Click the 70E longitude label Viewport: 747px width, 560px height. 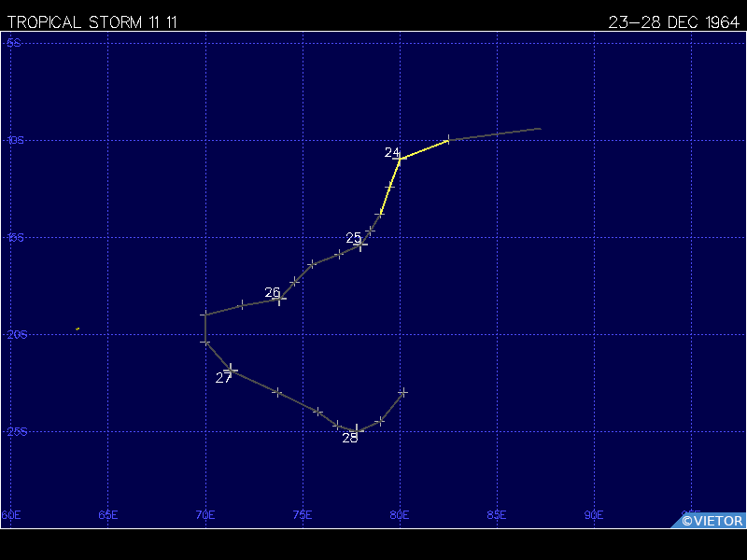pos(205,515)
